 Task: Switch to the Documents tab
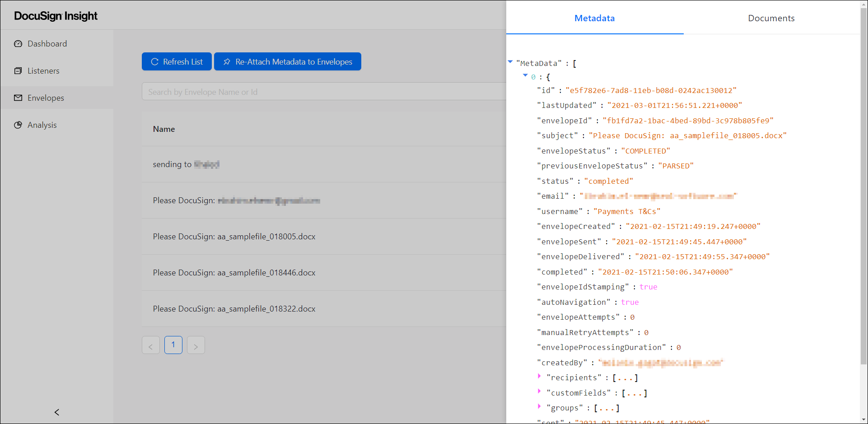(x=771, y=18)
